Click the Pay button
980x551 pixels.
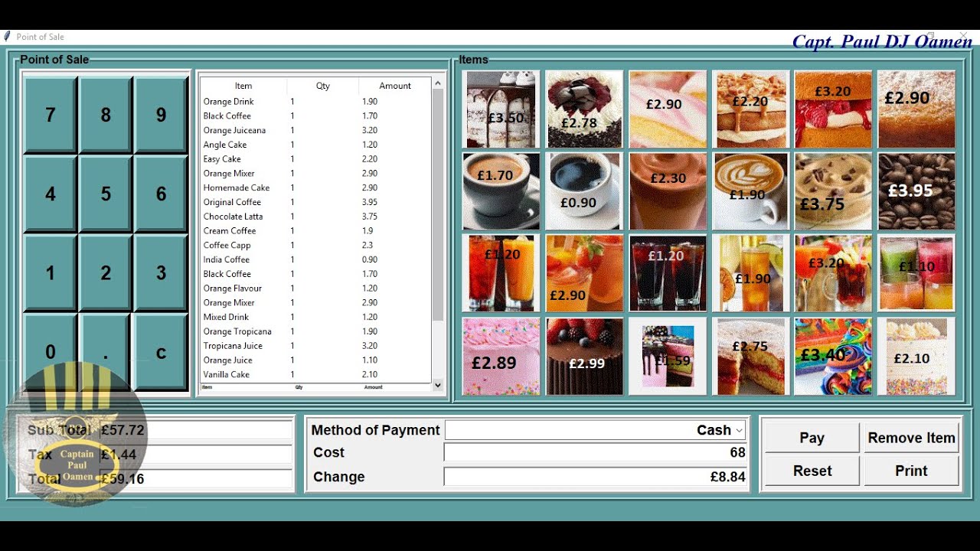coord(812,438)
